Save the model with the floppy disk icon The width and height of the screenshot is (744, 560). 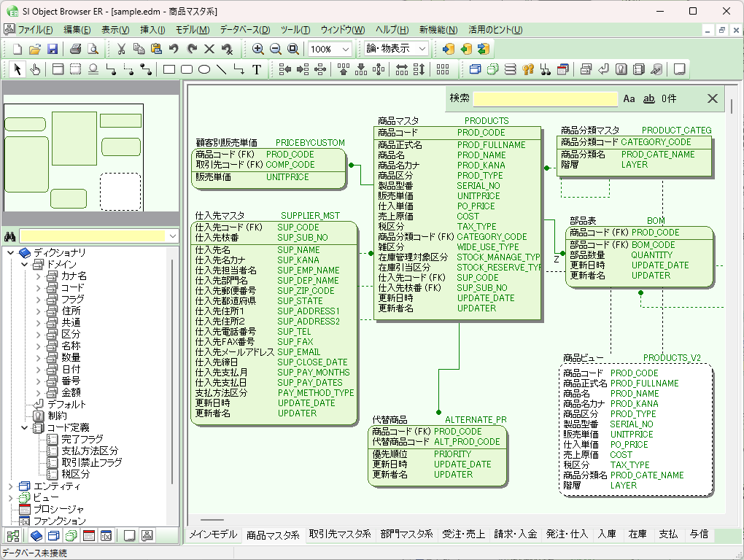(x=53, y=49)
